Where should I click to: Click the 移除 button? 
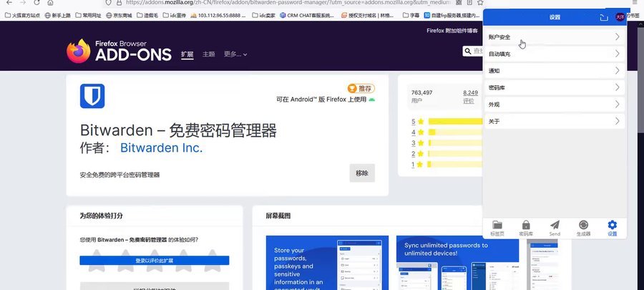(x=362, y=173)
